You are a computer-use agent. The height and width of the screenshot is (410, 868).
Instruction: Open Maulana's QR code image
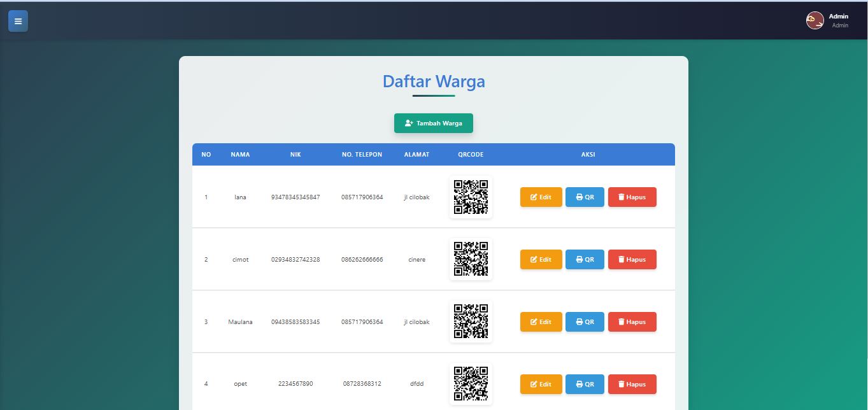[471, 322]
